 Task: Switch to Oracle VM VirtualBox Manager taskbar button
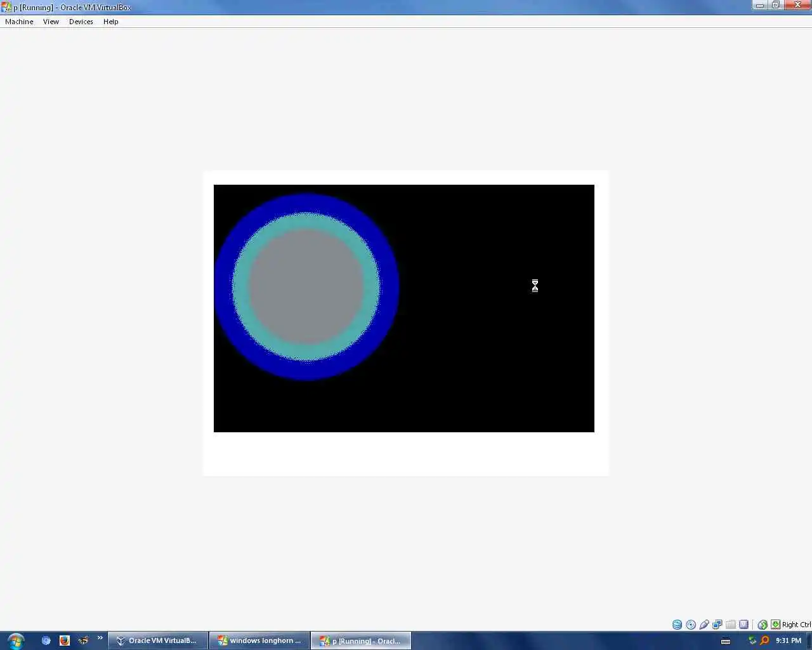point(158,640)
